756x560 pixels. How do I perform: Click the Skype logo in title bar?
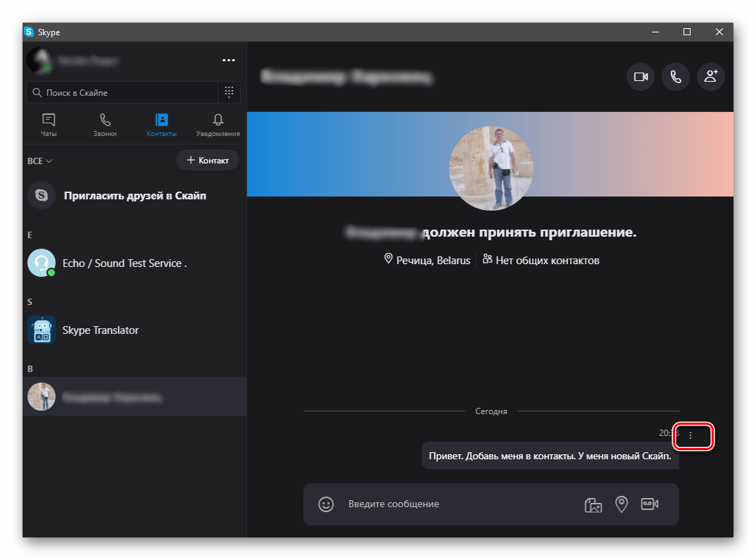(29, 32)
